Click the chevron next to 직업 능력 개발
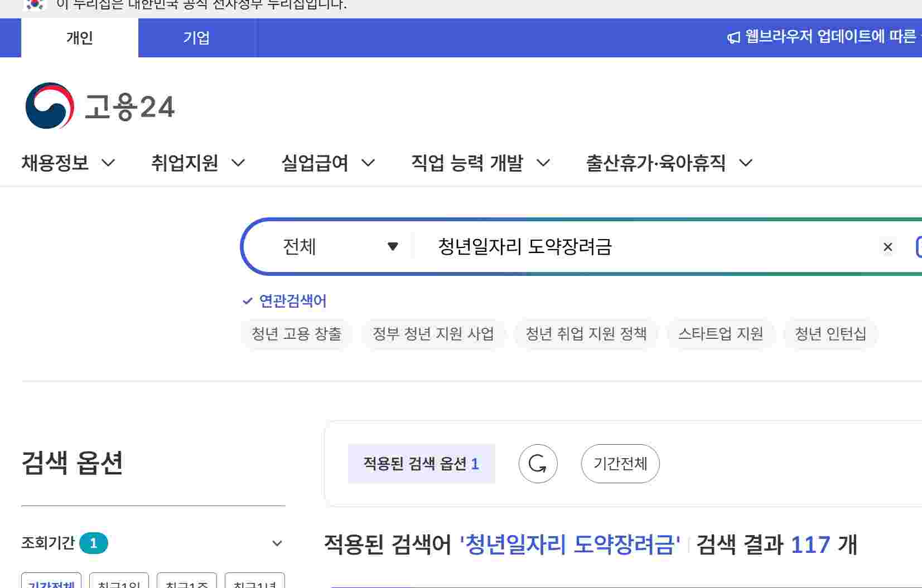The width and height of the screenshot is (922, 588). [x=543, y=163]
